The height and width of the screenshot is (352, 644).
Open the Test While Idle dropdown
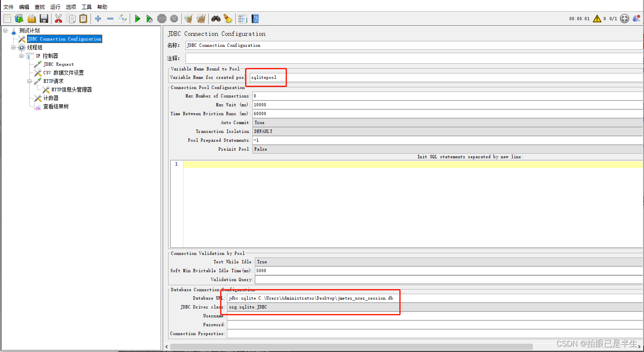[449, 262]
